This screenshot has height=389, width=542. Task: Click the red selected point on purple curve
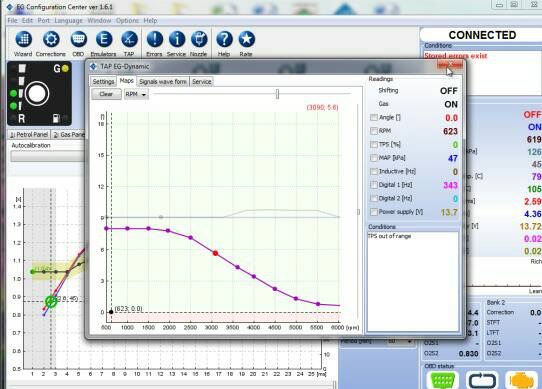coord(215,253)
